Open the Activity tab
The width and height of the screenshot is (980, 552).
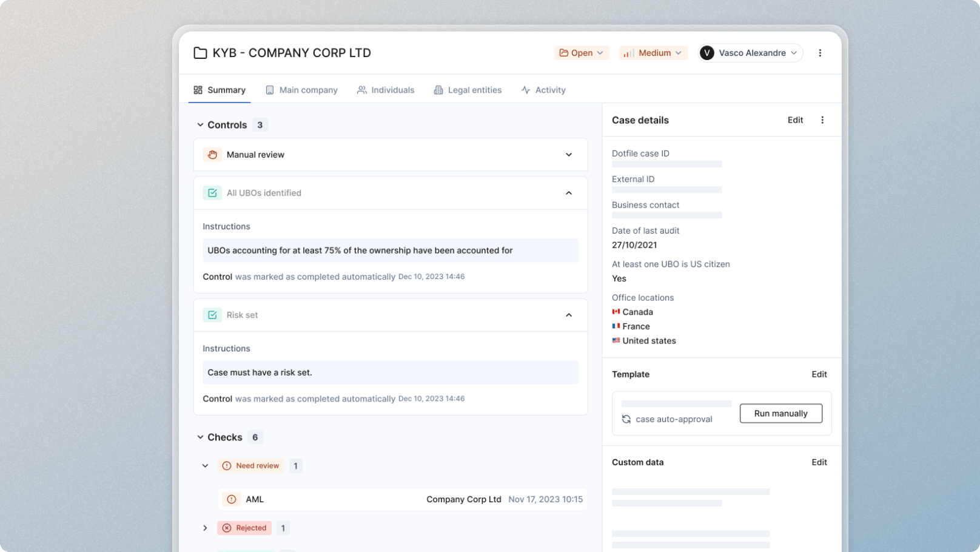pos(543,90)
